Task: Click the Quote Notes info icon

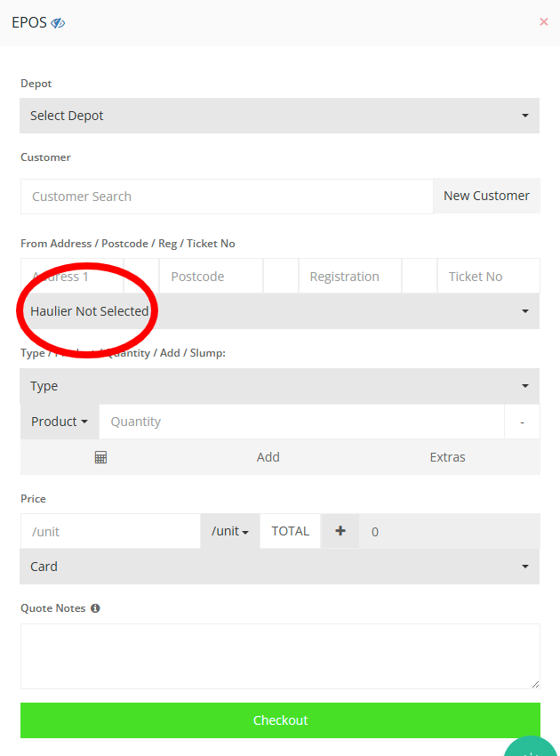Action: coord(95,608)
